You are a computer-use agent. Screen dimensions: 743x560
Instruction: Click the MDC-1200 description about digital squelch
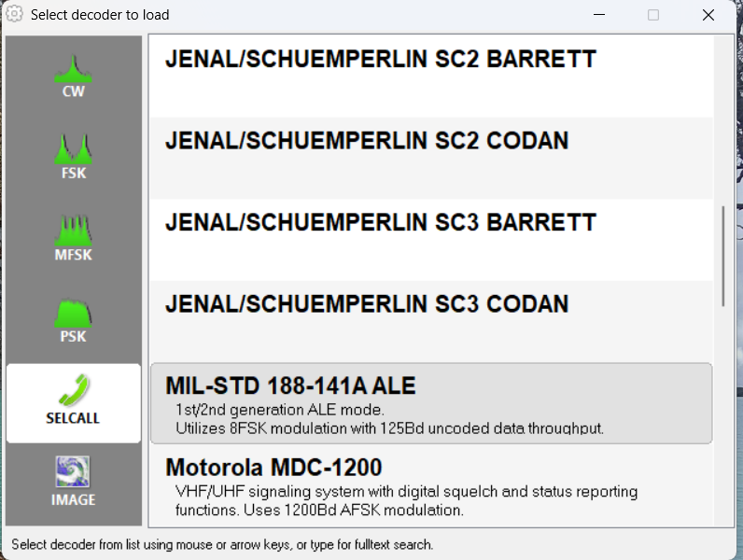click(406, 491)
